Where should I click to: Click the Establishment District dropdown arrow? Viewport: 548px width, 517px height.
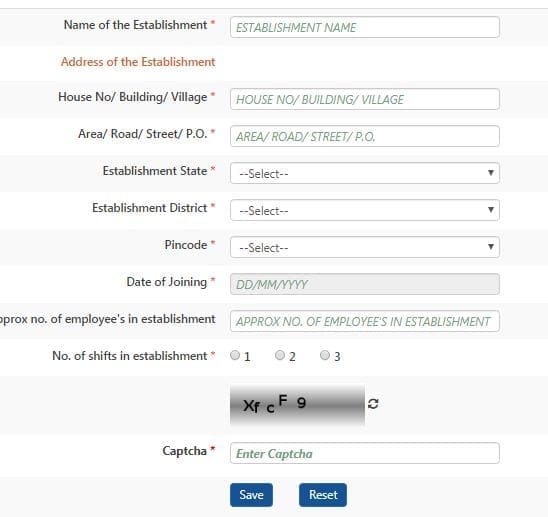click(491, 210)
